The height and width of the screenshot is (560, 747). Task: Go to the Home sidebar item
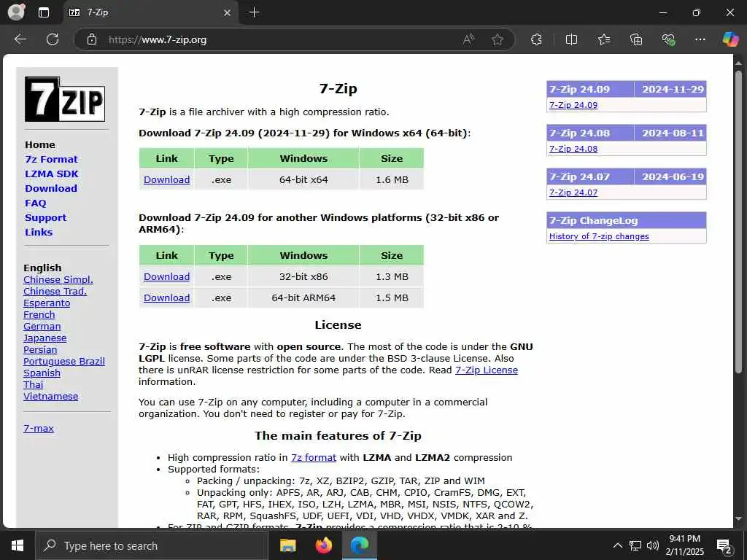(40, 145)
